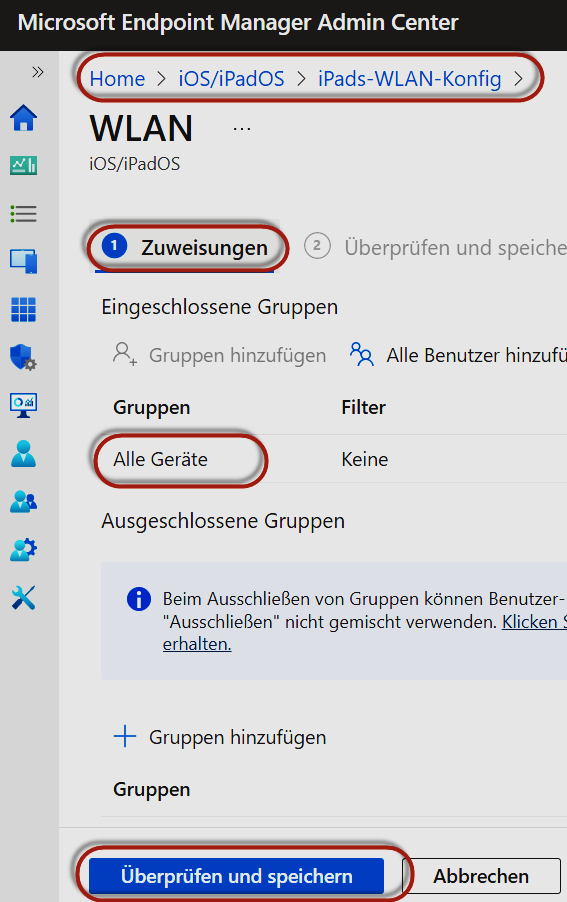The width and height of the screenshot is (567, 902).
Task: Click the info icon in the notice
Action: pyautogui.click(x=139, y=599)
